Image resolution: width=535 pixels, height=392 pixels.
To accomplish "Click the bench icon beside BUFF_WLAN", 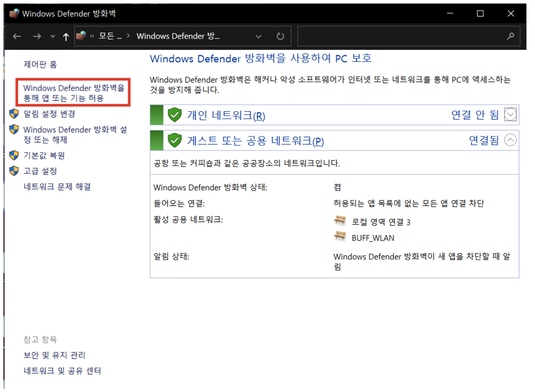I will (x=340, y=237).
